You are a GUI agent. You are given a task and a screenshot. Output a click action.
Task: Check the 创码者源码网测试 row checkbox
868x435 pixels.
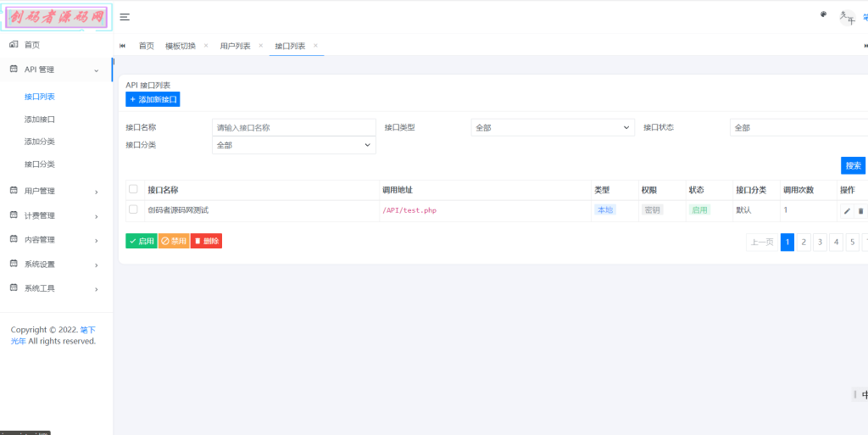point(133,209)
